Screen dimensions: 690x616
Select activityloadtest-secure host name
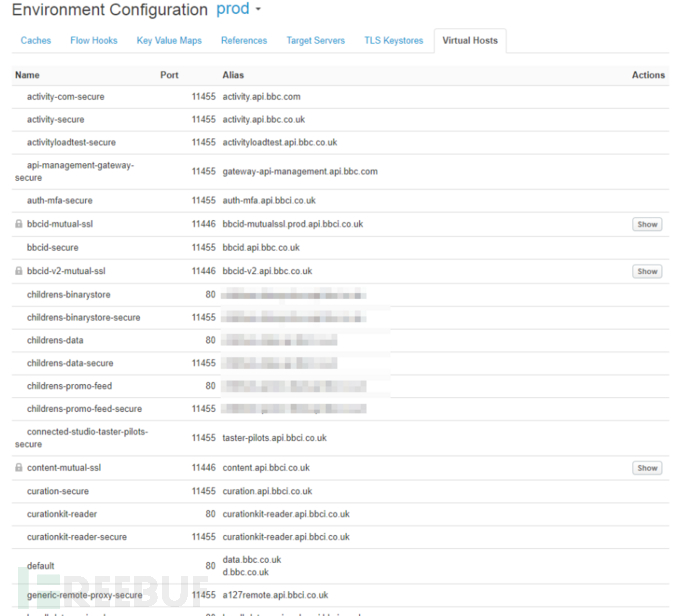click(71, 143)
